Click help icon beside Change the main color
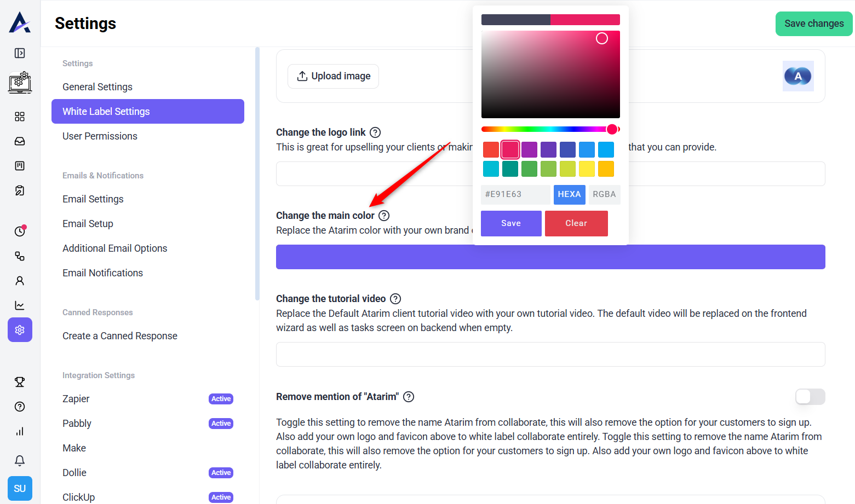This screenshot has width=855, height=504. click(x=384, y=216)
